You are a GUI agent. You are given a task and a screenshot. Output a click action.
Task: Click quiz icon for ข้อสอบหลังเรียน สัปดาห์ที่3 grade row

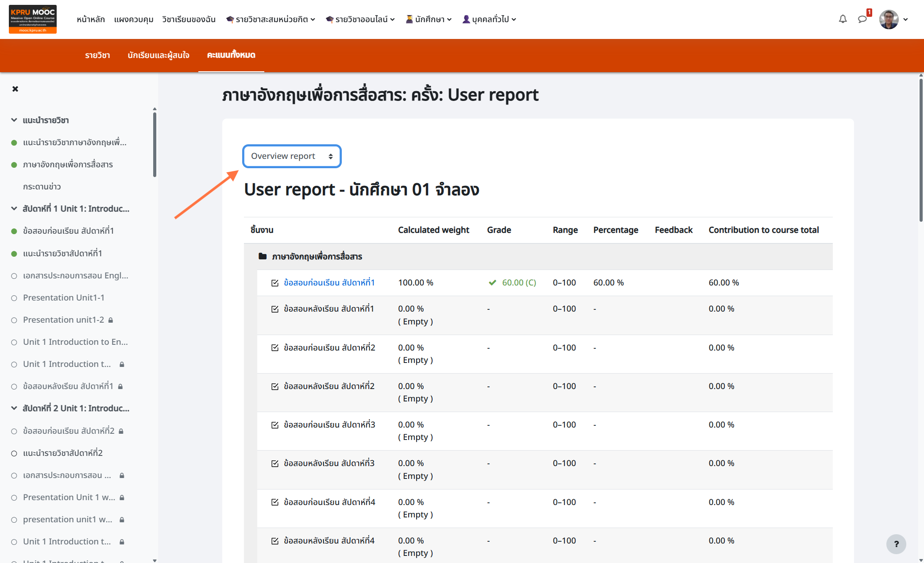[275, 463]
